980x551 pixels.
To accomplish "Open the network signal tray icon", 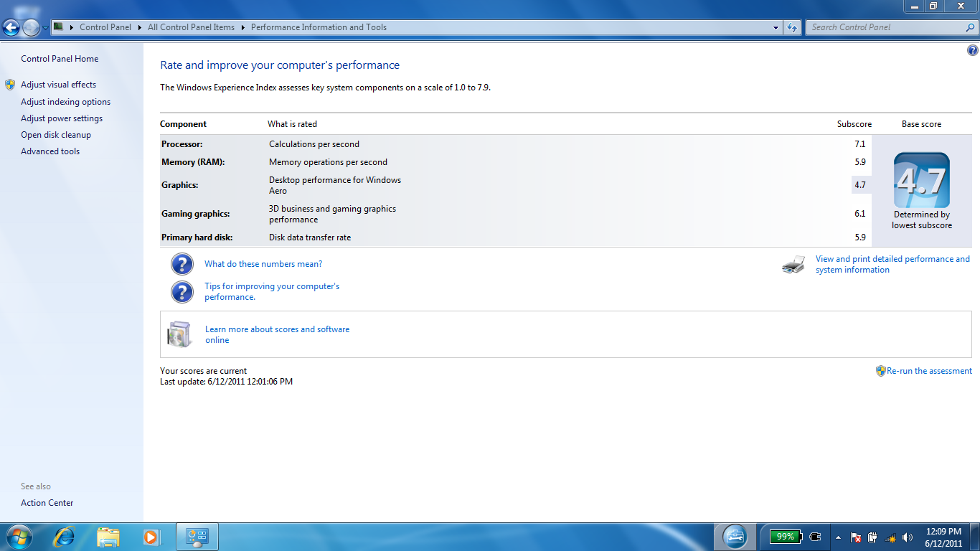I will click(x=890, y=537).
